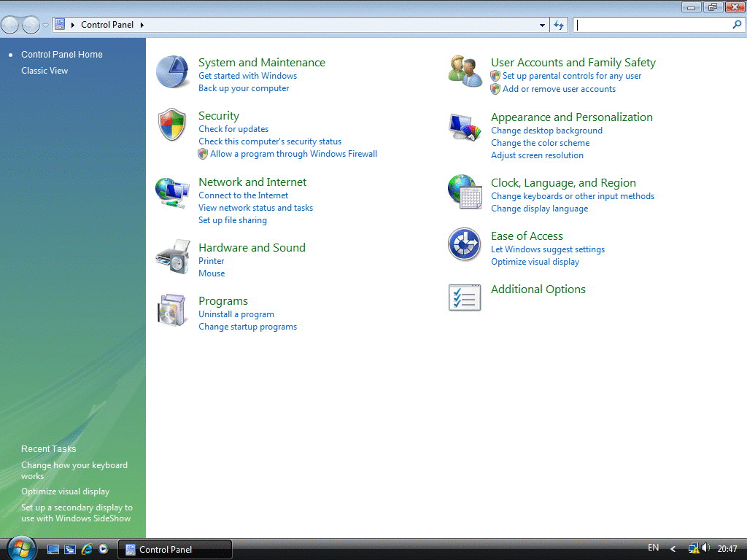Click the Clock, Language, and Region globe icon

[465, 192]
